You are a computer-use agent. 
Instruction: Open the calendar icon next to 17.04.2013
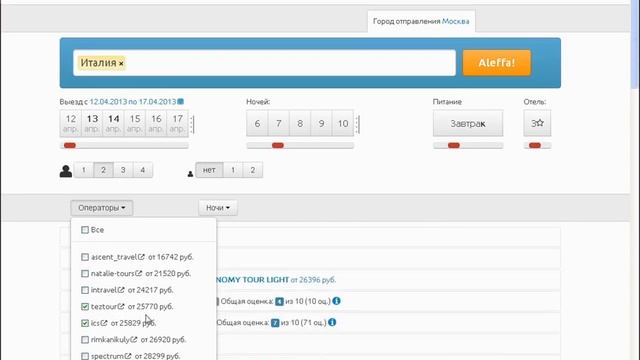[x=181, y=101]
